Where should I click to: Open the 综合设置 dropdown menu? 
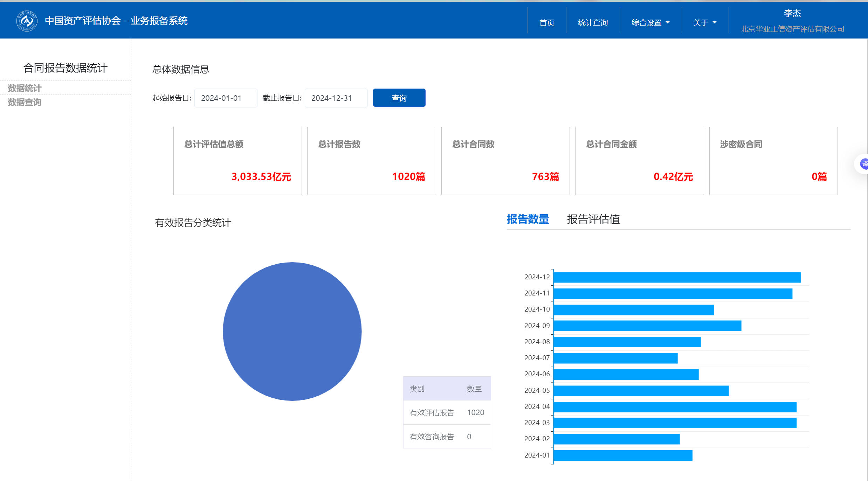pyautogui.click(x=650, y=22)
